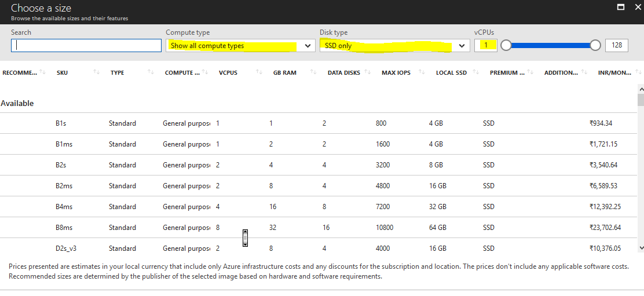Sort by VCPUS using its sort icon
The image size is (644, 296).
click(x=259, y=72)
